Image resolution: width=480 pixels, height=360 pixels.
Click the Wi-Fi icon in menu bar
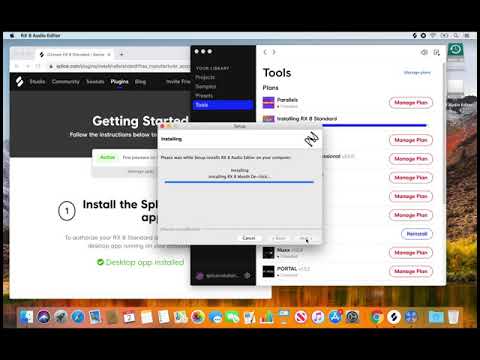click(433, 35)
